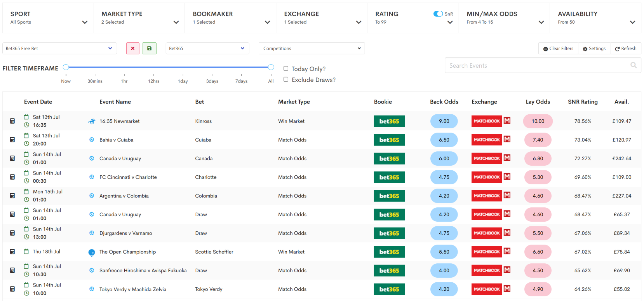Click the Search Events field
This screenshot has width=644, height=301.
(543, 65)
